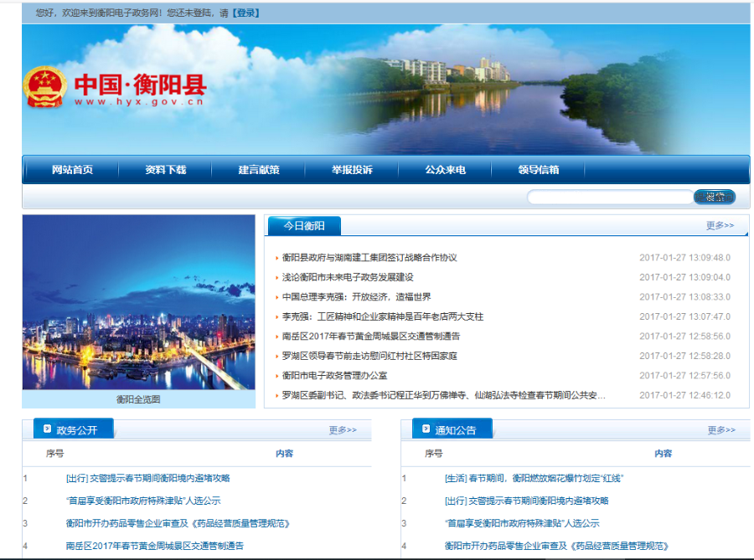Open 领导信箱 navigation entry
This screenshot has height=560, width=754.
539,169
